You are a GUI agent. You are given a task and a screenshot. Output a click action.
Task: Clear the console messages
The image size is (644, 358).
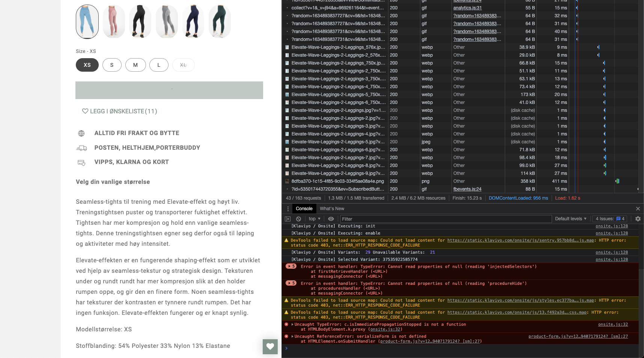(x=299, y=219)
